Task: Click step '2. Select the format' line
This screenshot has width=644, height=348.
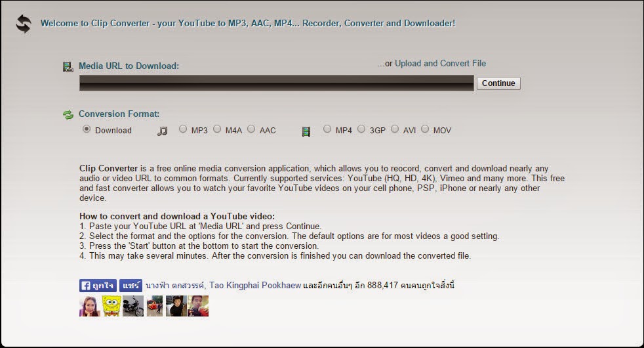Action: (289, 236)
